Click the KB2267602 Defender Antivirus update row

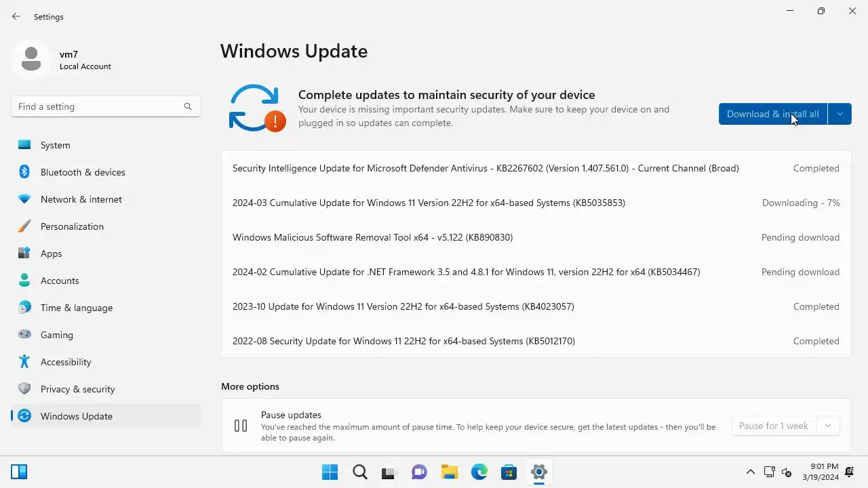click(536, 168)
